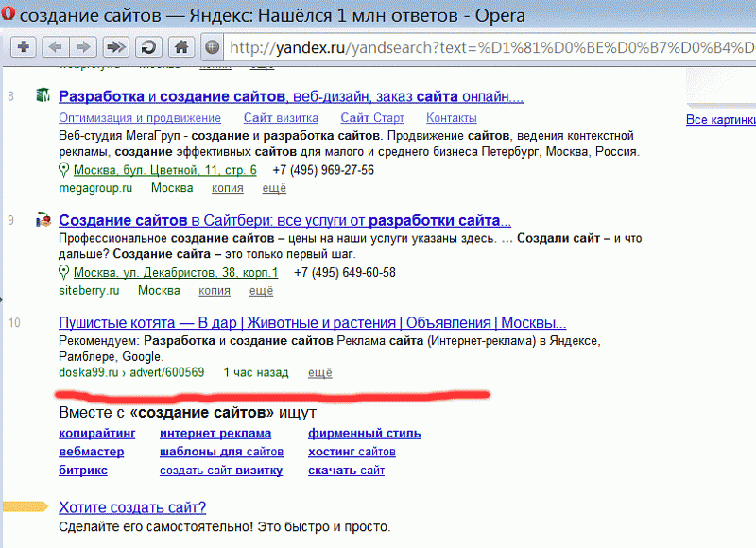The image size is (756, 548).
Task: Click the map pin next to Цветной бул. address
Action: 63,170
